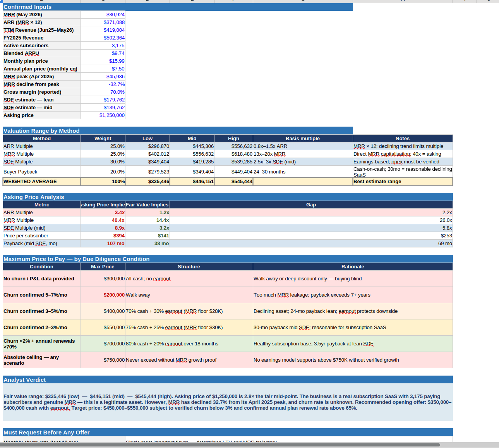Select the Asking Price Analysis header

228,197
